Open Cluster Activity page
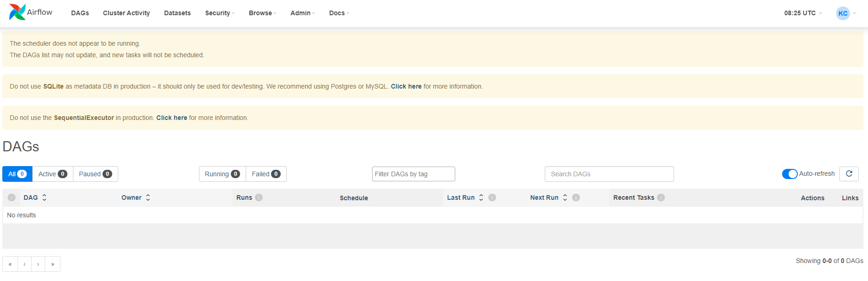This screenshot has height=281, width=868. 126,13
